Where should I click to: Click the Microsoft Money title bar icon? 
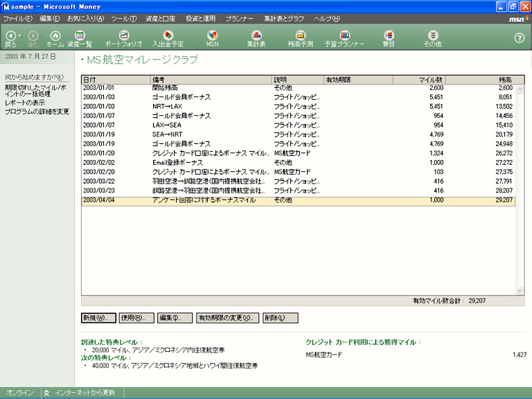(x=6, y=6)
